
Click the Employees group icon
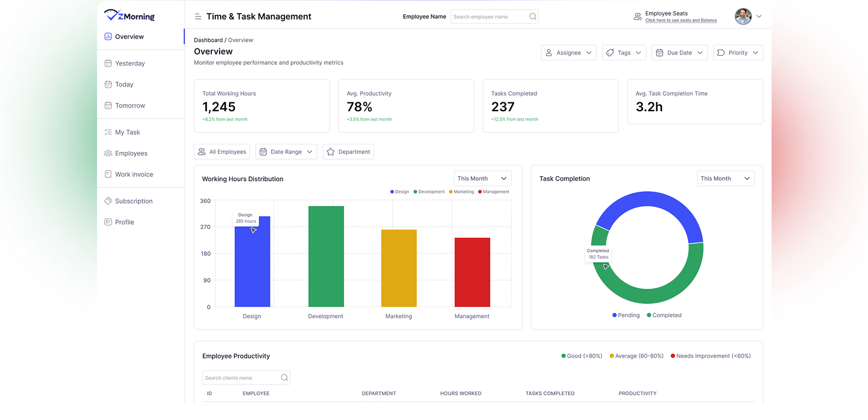[108, 153]
